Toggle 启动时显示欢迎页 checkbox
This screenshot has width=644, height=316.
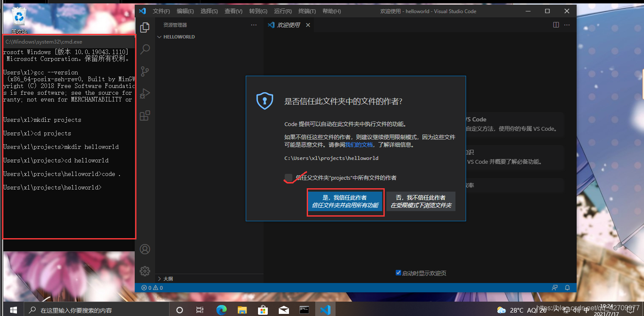point(398,273)
